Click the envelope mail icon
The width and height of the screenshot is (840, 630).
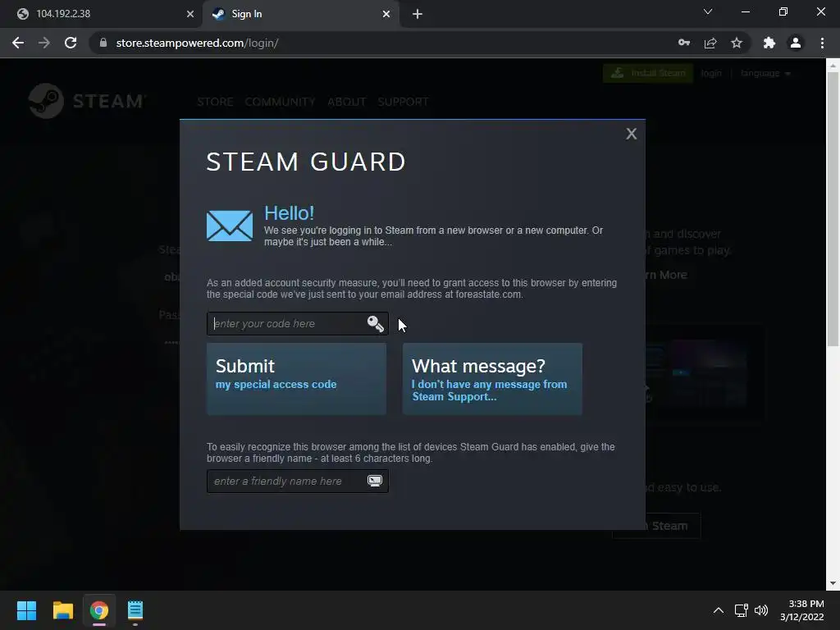pos(230,226)
